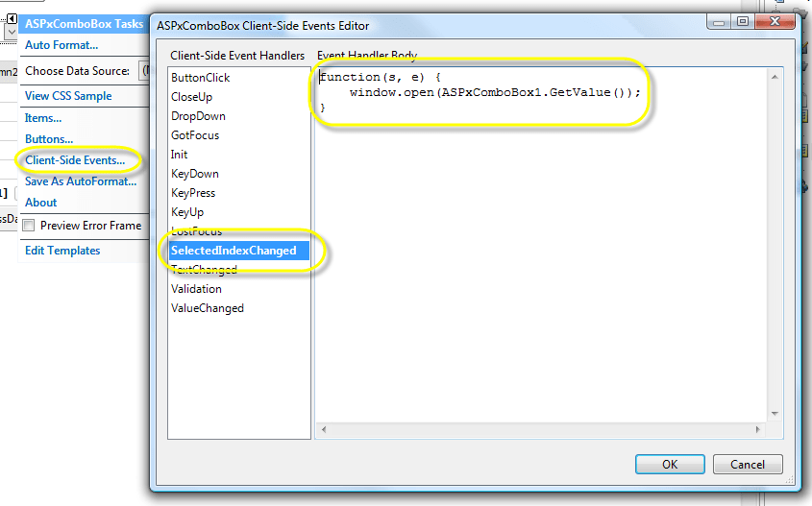
Task: Open Items... link in tasks panel
Action: 43,118
